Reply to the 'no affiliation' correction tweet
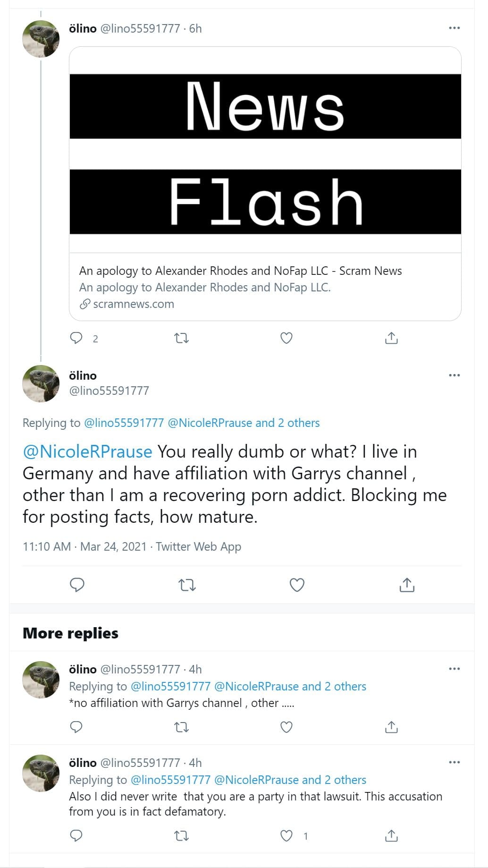The height and width of the screenshot is (868, 488). tap(76, 727)
